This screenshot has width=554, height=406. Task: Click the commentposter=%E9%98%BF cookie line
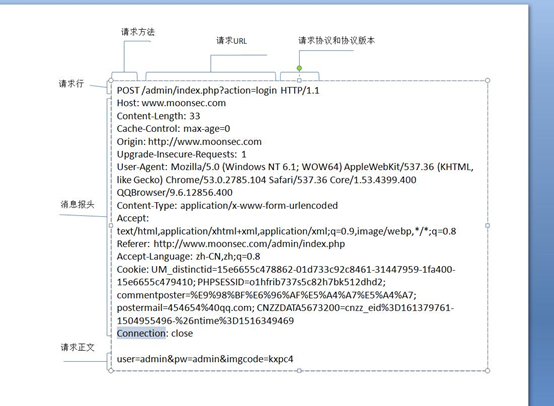coord(266,295)
